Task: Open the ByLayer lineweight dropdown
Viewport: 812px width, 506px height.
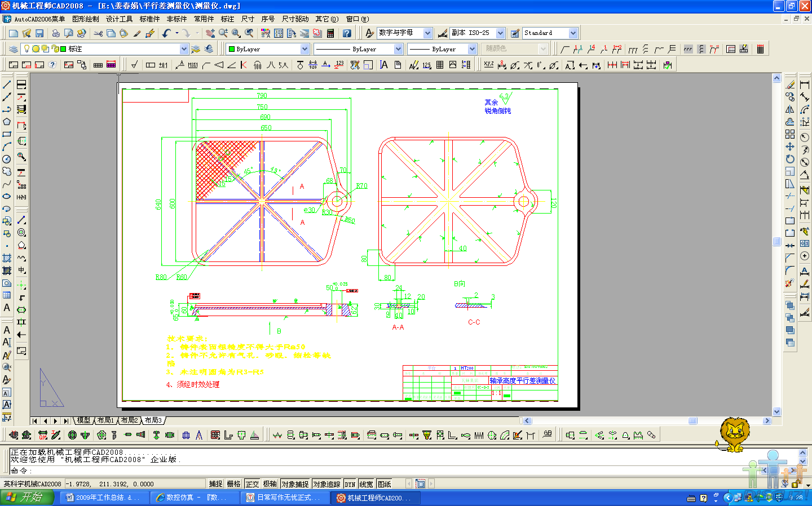Action: tap(472, 49)
